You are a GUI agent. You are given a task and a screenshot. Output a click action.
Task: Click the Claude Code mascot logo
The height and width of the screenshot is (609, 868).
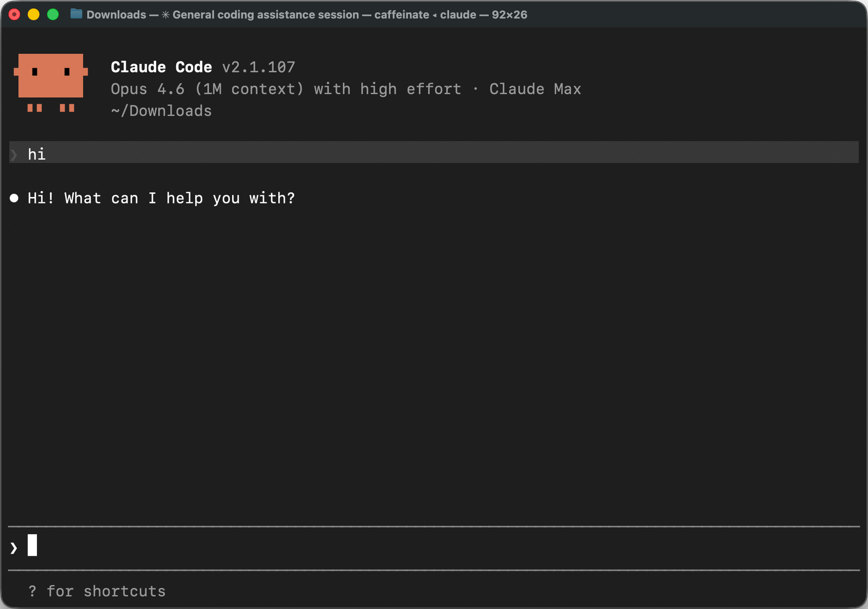pos(50,81)
